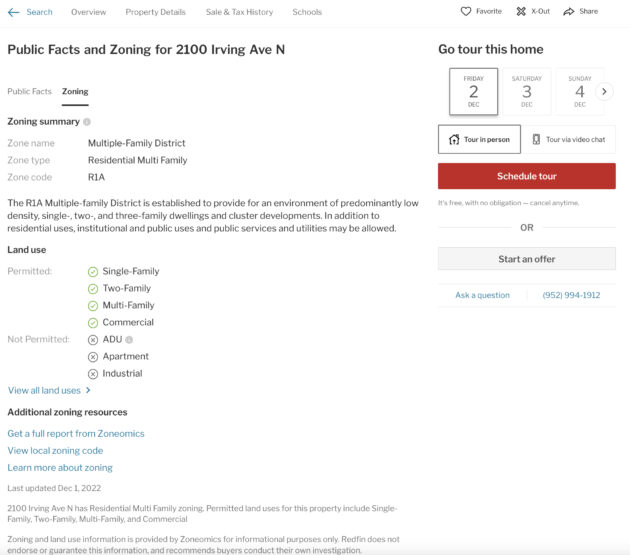Open the Zoning summary info icon
The width and height of the screenshot is (630, 555).
87,122
